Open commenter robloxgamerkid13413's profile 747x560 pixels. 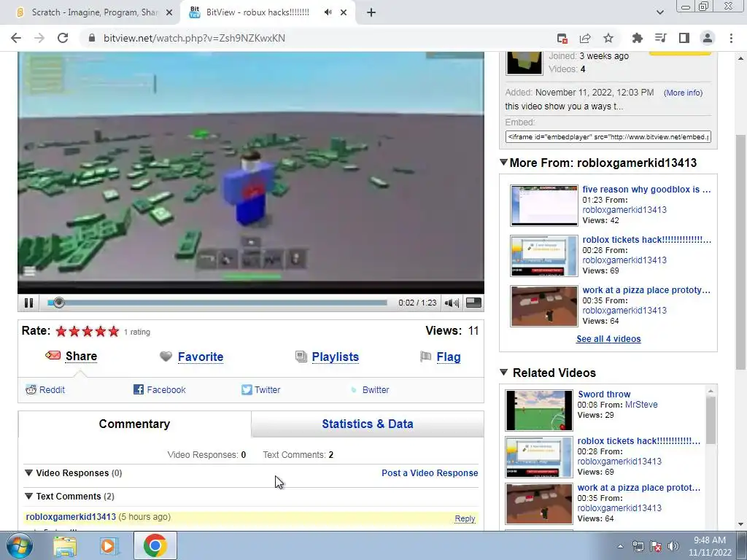coord(71,517)
